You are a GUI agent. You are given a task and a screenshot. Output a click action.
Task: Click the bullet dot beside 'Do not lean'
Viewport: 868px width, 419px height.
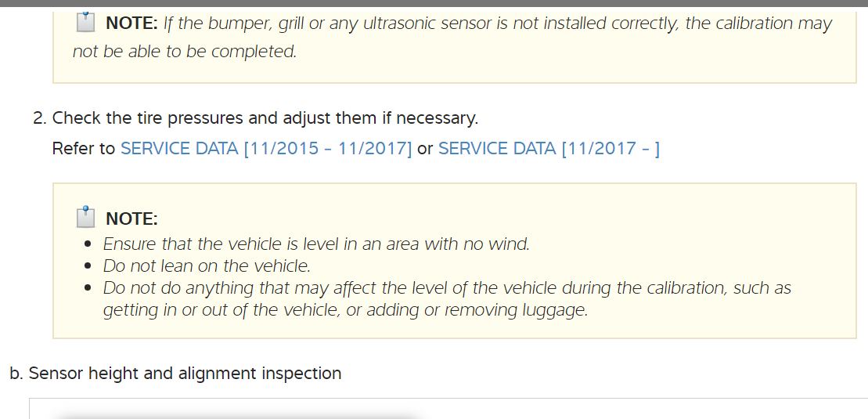click(89, 267)
